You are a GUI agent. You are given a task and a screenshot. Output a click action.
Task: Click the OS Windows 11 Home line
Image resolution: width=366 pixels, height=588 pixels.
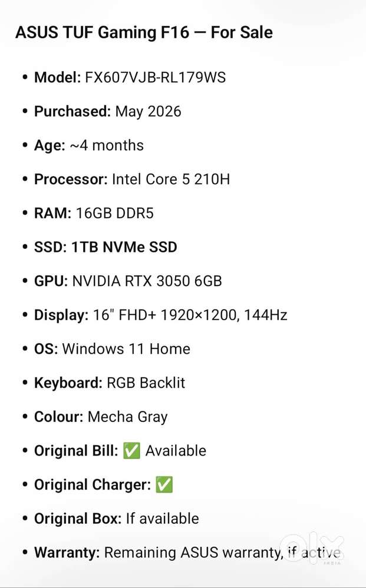(112, 349)
